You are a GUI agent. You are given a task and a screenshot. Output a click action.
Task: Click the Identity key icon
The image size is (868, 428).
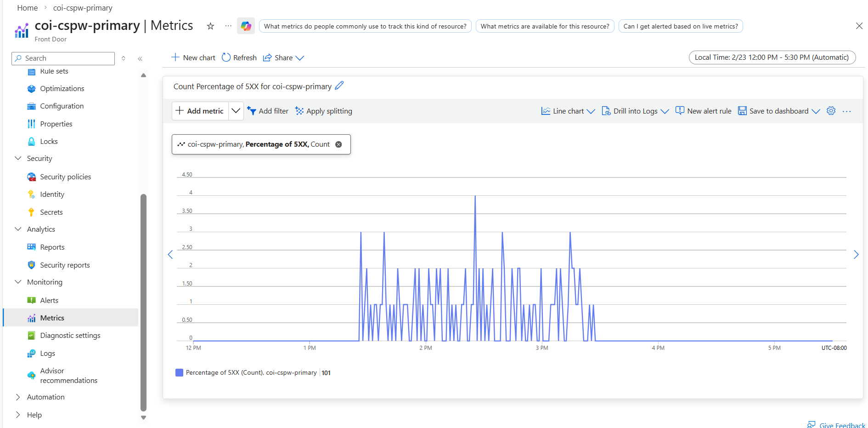(x=31, y=194)
